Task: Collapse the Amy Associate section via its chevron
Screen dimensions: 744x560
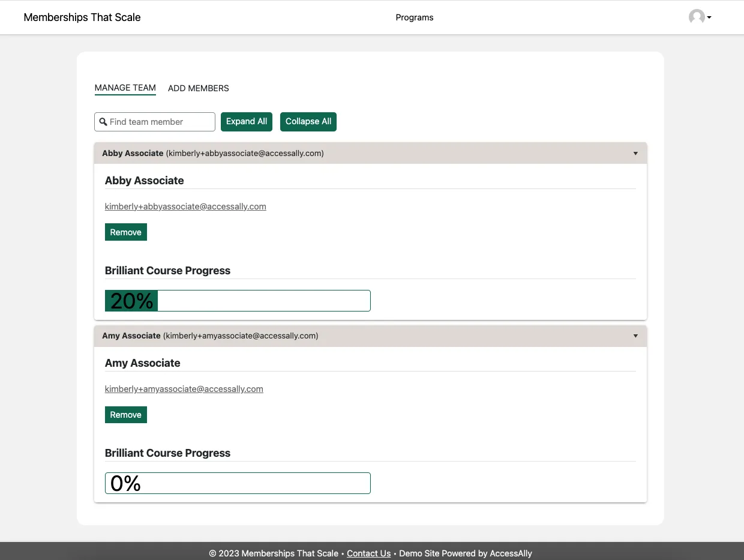Action: point(635,336)
